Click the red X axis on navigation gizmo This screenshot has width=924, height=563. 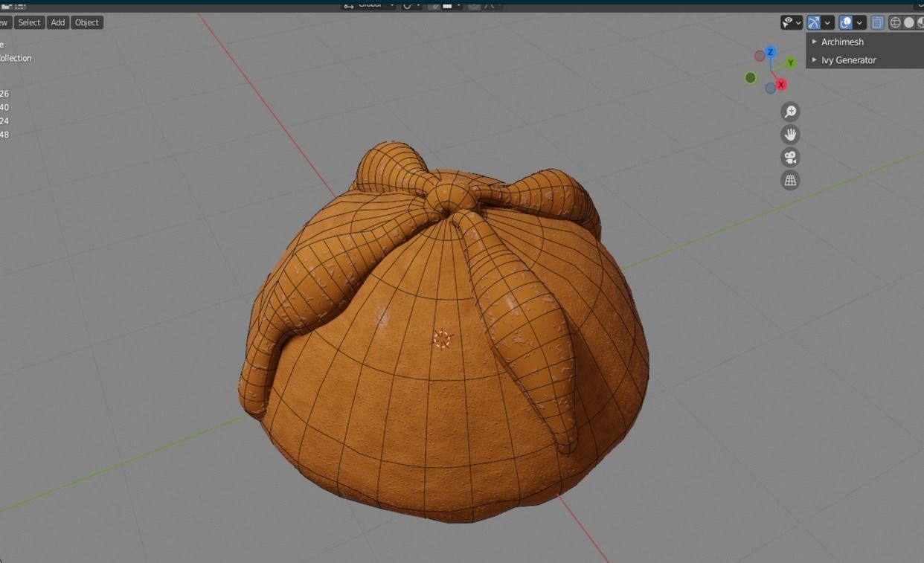pos(780,85)
